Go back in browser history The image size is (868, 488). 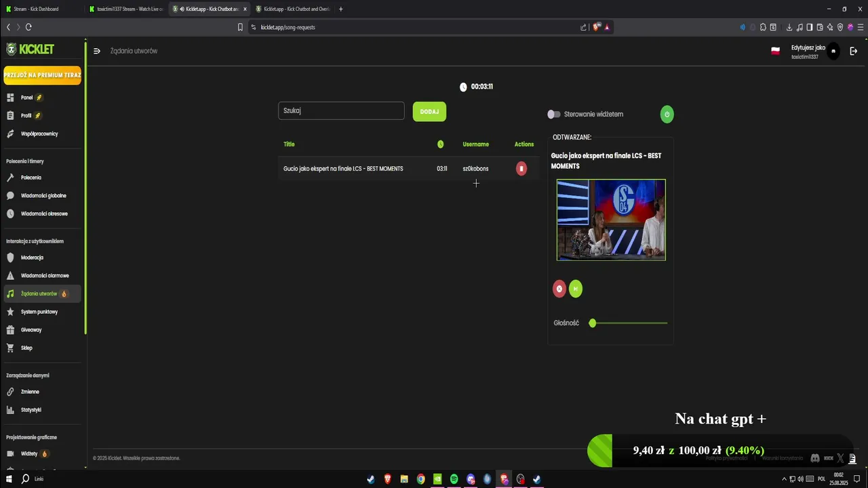coord(8,27)
